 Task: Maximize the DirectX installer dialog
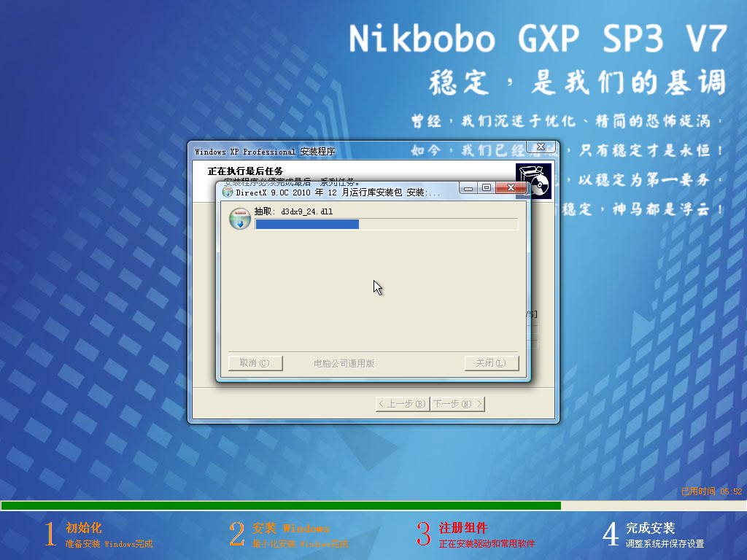[x=487, y=187]
